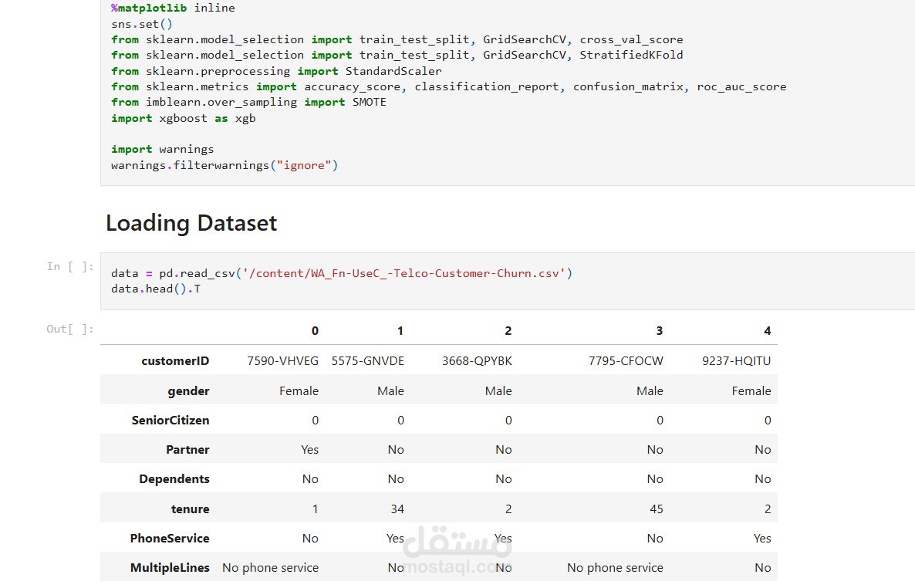The image size is (915, 588).
Task: Click the GridSearchCV text in the imports
Action: point(525,39)
